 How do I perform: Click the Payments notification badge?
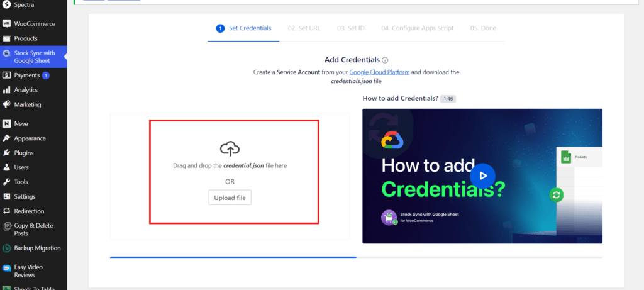(45, 75)
